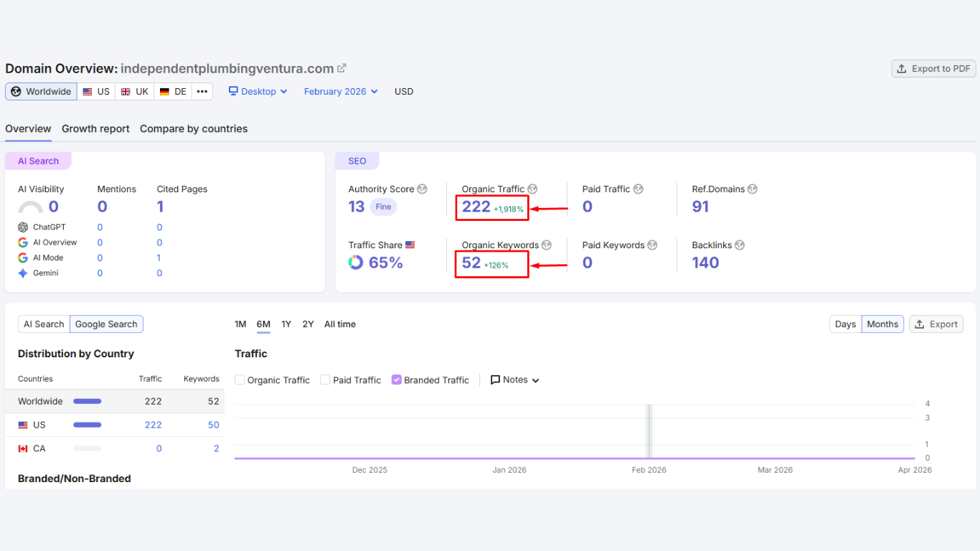Expand the Notes dropdown
This screenshot has height=551, width=980.
coord(514,380)
